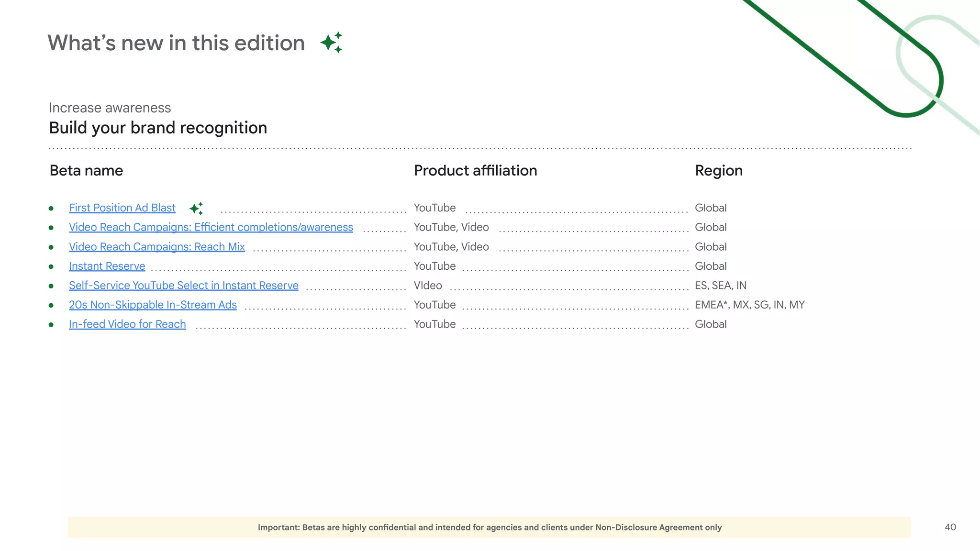980x551 pixels.
Task: Click the page number 40
Action: point(950,527)
